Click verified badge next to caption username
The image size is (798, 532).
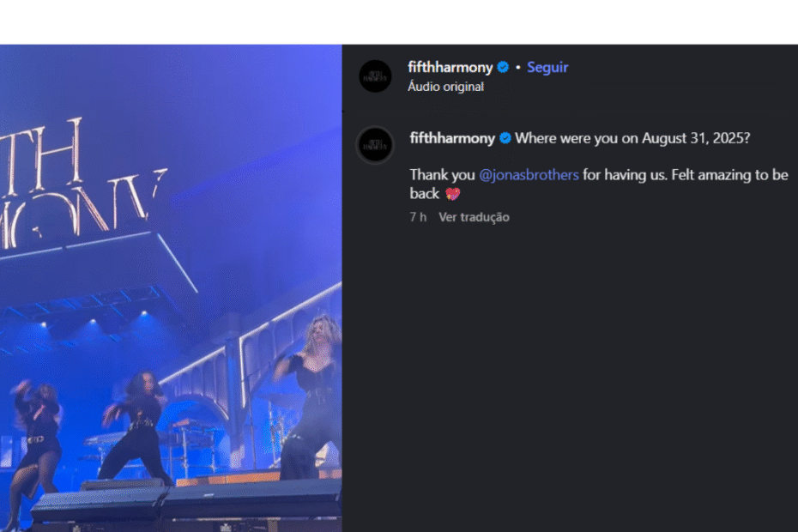point(505,138)
